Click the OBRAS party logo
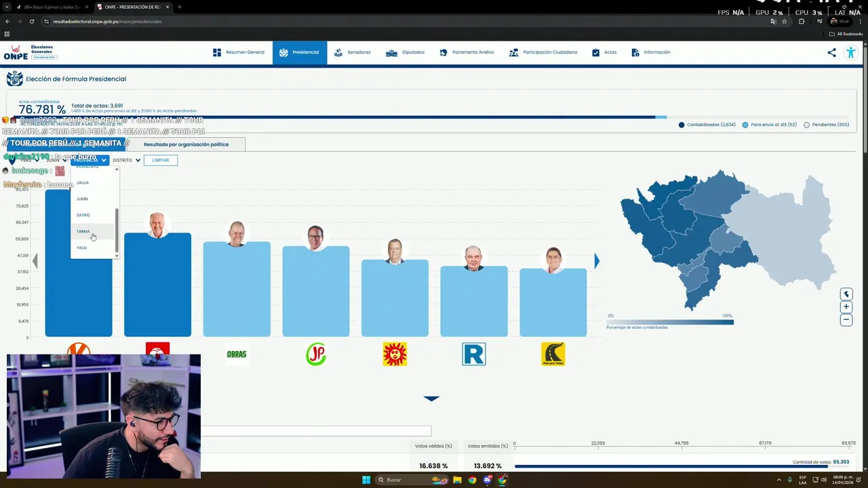Screen dimensions: 868x488 point(237,354)
